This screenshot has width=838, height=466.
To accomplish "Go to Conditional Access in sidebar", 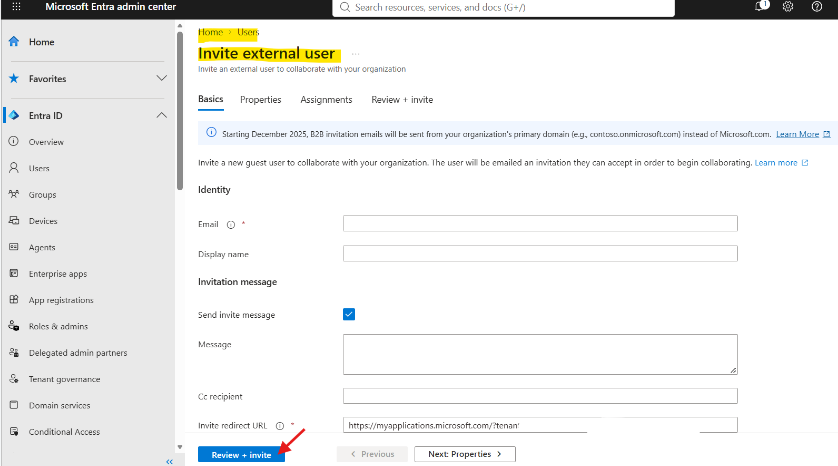I will [64, 432].
